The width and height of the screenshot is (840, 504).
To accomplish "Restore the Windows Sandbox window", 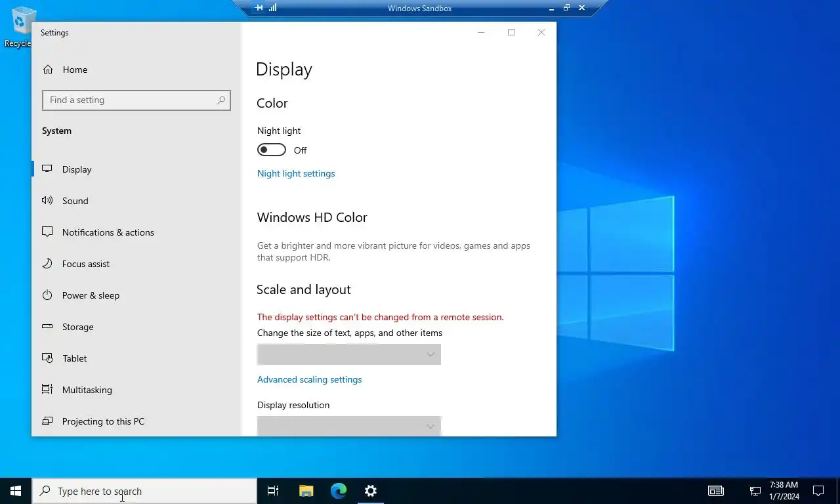I will [566, 8].
